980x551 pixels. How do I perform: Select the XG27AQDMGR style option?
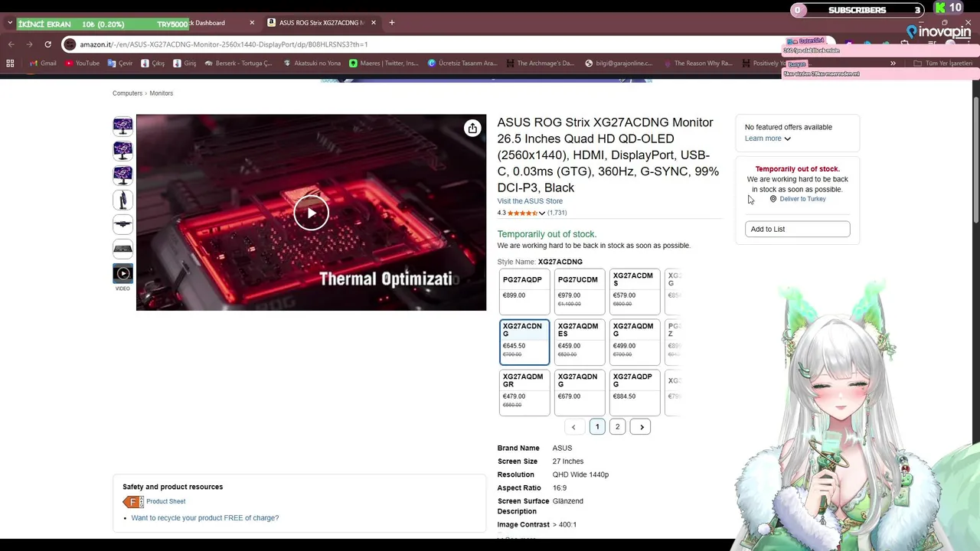(524, 393)
